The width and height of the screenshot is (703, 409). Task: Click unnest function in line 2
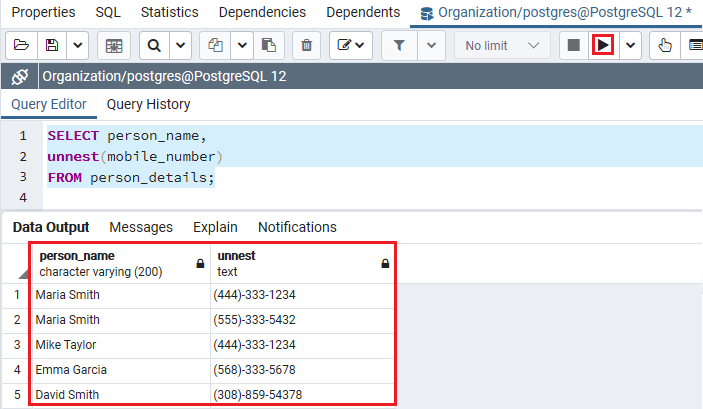73,157
